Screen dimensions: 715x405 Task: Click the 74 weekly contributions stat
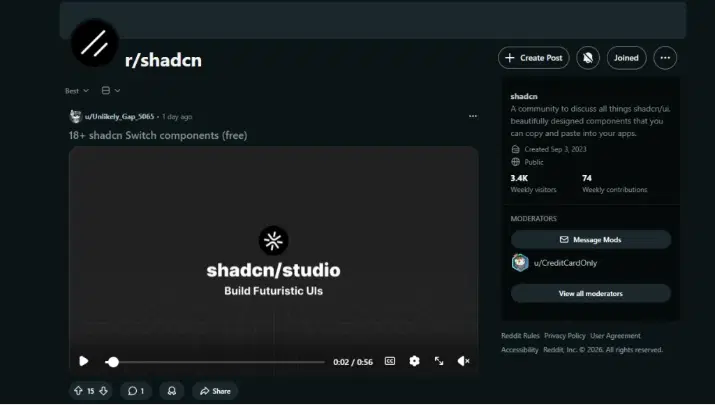click(614, 183)
